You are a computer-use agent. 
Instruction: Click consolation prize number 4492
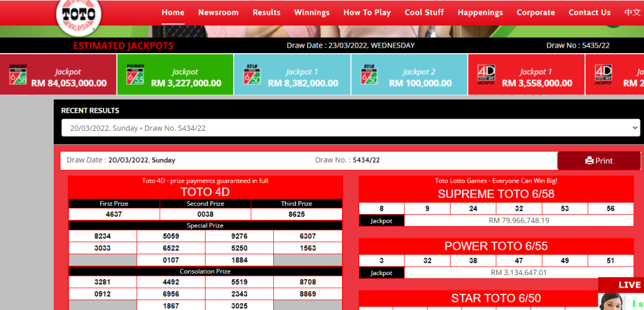coord(171,282)
